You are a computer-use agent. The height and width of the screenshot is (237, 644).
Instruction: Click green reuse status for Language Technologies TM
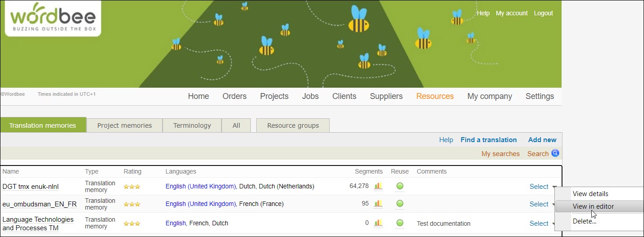tap(399, 223)
